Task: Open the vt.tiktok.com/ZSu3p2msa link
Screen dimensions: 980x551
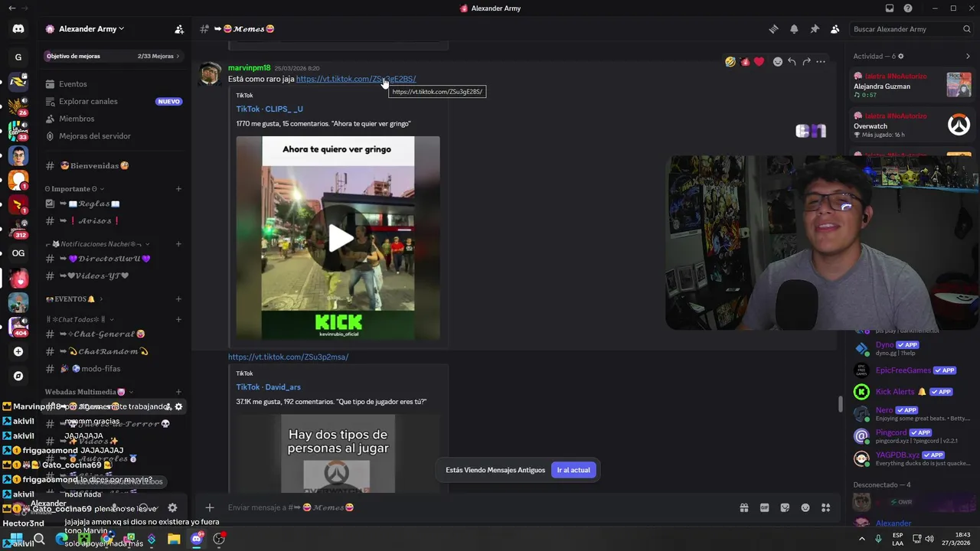Action: click(x=288, y=357)
